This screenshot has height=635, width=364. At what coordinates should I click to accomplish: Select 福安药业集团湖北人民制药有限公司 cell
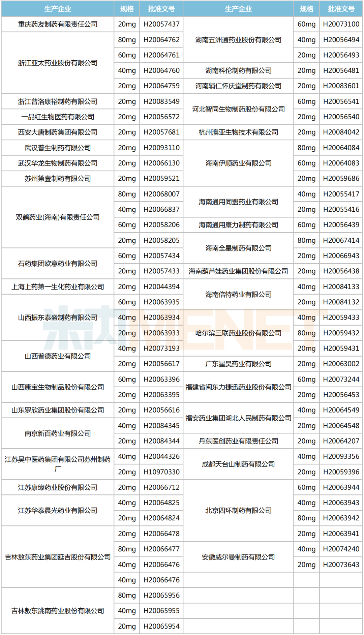point(238,418)
